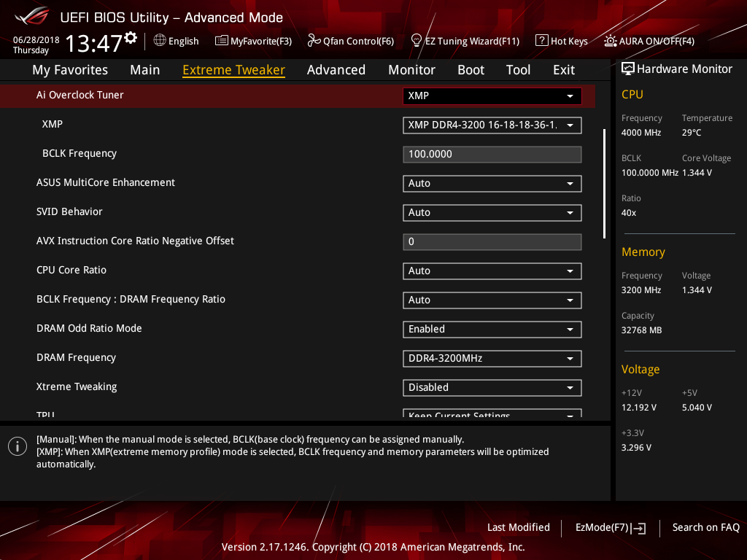The image size is (747, 560).
Task: Select the BCLK Frequency row label
Action: [80, 153]
